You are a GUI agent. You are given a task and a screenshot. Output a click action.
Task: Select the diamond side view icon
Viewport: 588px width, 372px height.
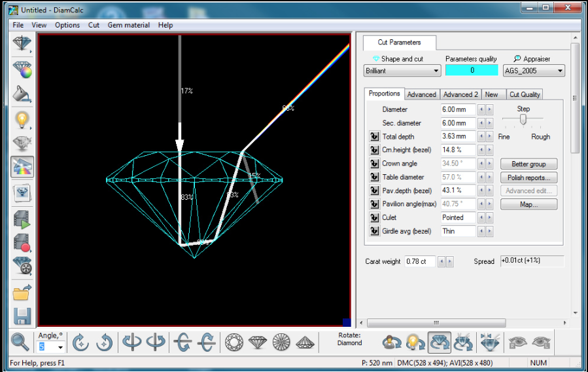pos(256,342)
